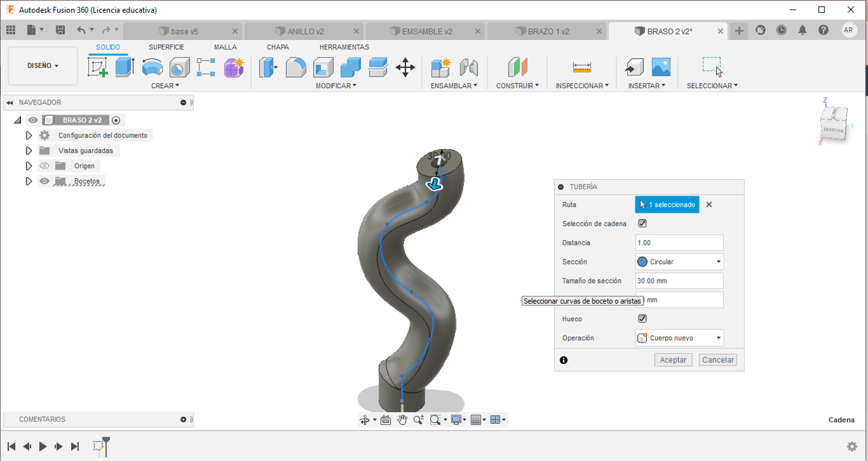The width and height of the screenshot is (868, 461).
Task: Click the Undo arrow icon
Action: 81,31
